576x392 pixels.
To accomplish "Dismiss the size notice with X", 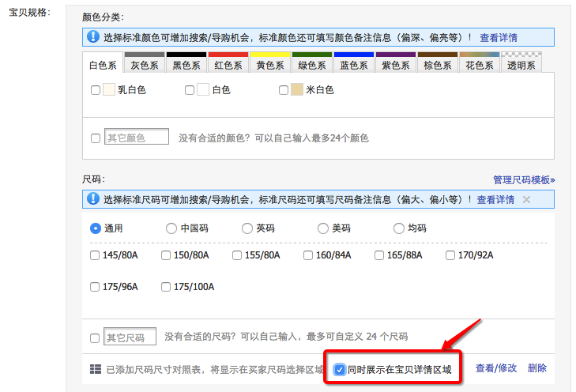I will click(526, 199).
